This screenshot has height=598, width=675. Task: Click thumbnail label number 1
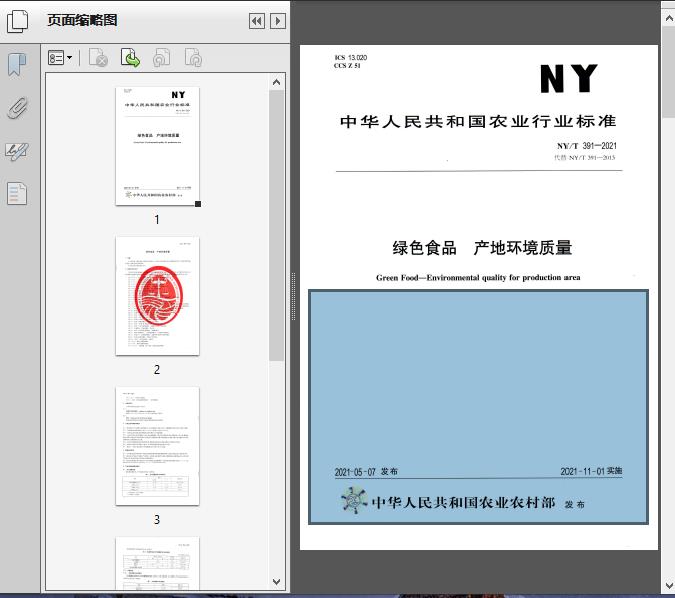tap(157, 220)
